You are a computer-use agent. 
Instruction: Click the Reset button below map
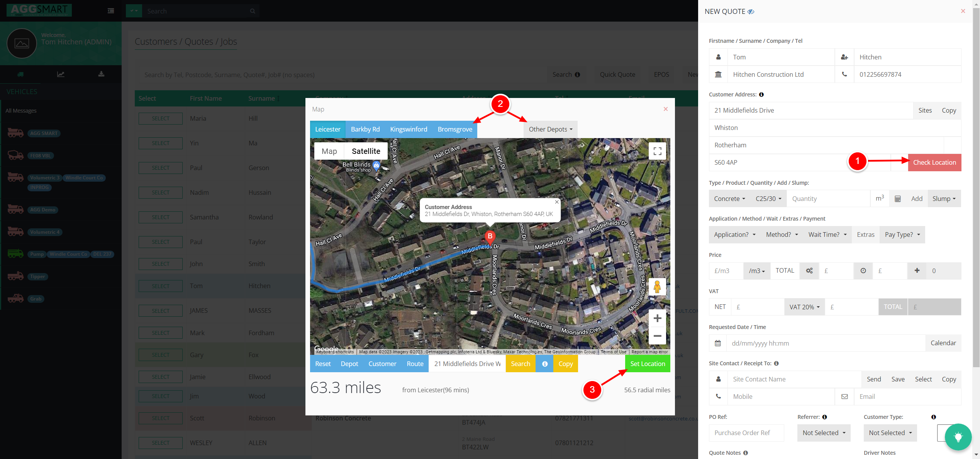[x=323, y=364]
